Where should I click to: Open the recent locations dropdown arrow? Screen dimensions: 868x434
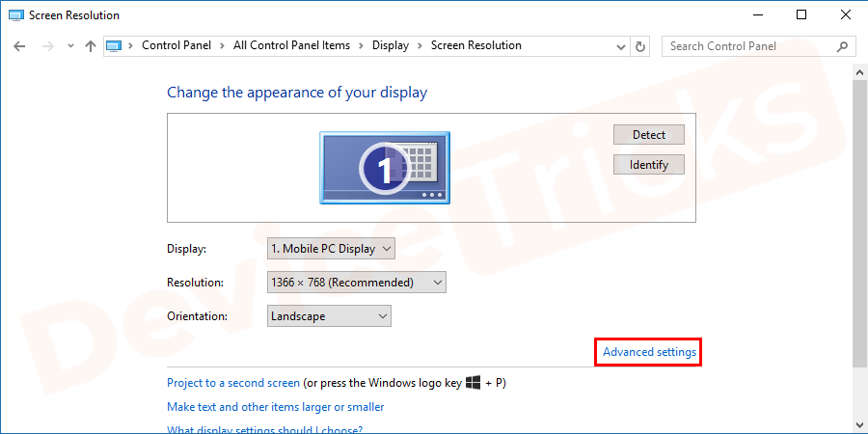[69, 46]
